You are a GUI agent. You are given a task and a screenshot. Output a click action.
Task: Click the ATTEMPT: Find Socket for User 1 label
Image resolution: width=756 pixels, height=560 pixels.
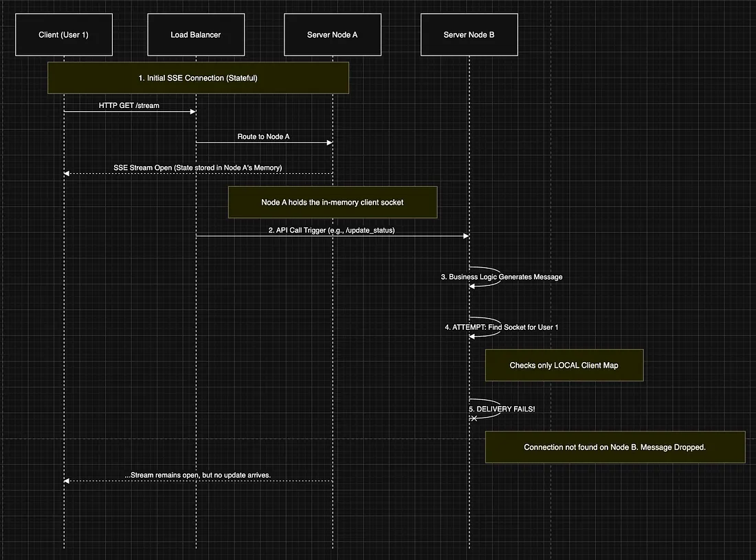pos(501,327)
